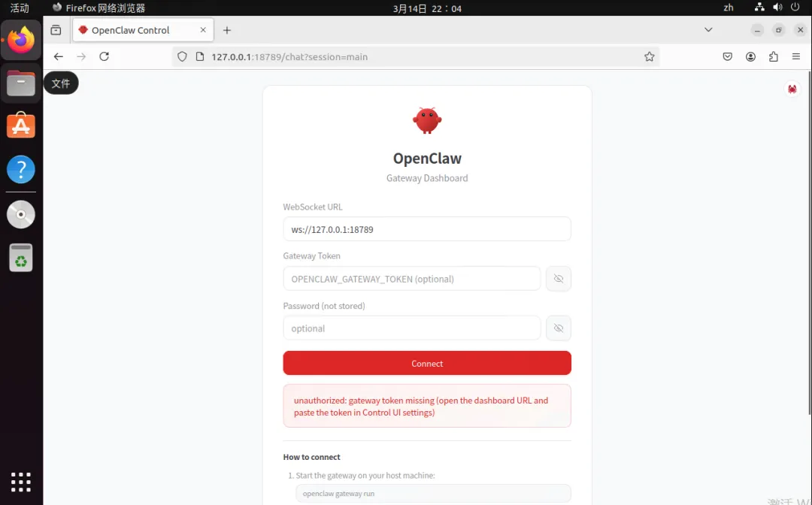Show the applications grid

[21, 482]
